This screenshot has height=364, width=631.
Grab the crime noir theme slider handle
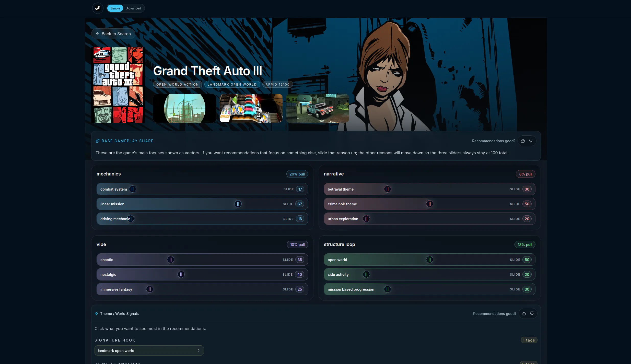click(x=430, y=204)
